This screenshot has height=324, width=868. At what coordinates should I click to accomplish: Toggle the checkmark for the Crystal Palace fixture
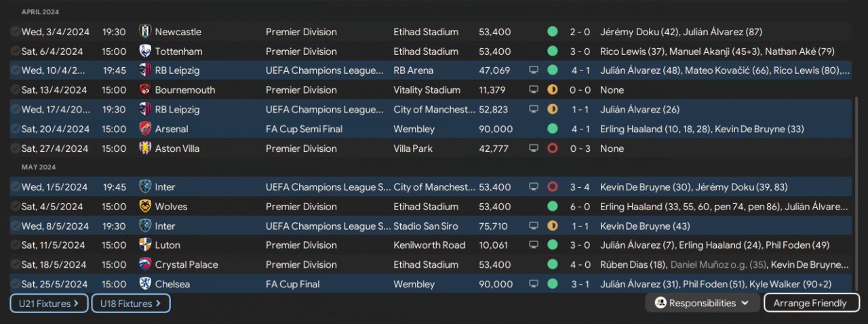click(x=15, y=265)
